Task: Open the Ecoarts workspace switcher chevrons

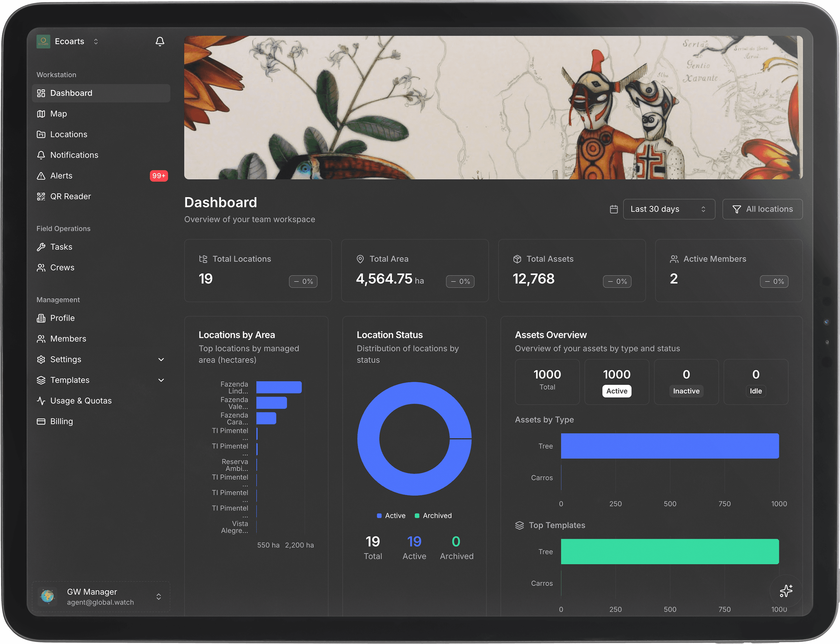Action: pyautogui.click(x=96, y=41)
